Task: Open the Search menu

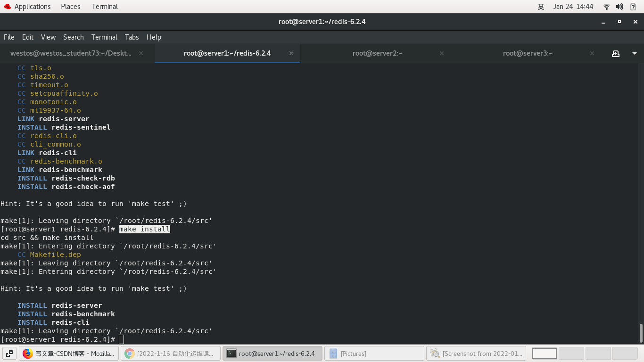Action: click(x=74, y=37)
